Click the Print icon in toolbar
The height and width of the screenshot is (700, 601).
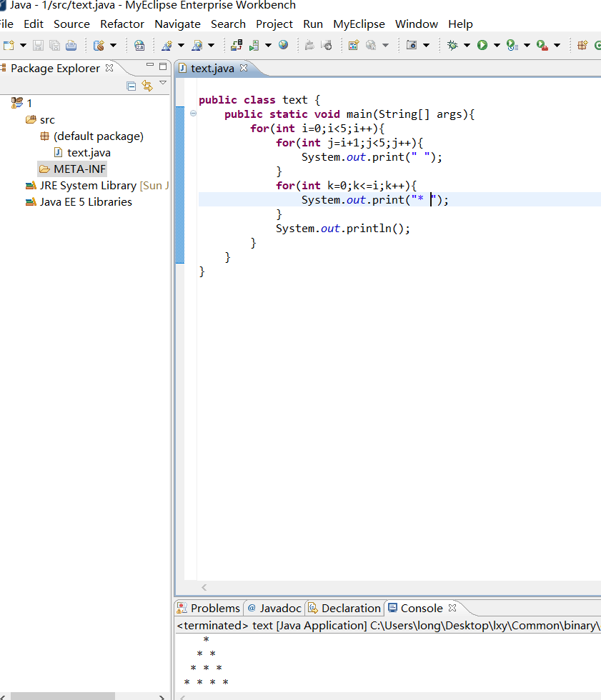pos(71,45)
